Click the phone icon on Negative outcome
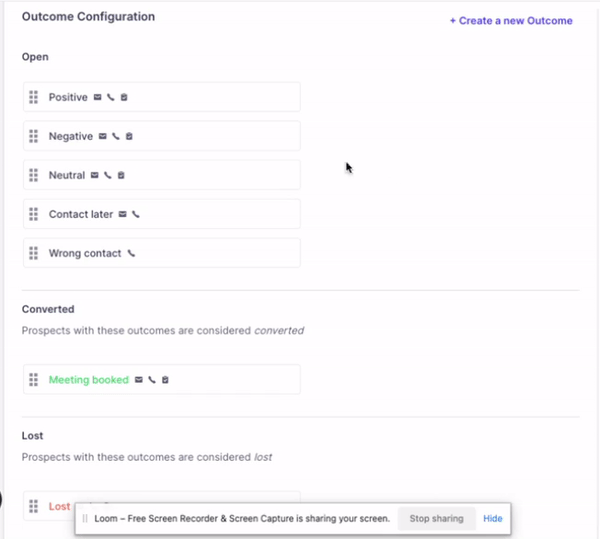The image size is (600, 539). point(116,136)
